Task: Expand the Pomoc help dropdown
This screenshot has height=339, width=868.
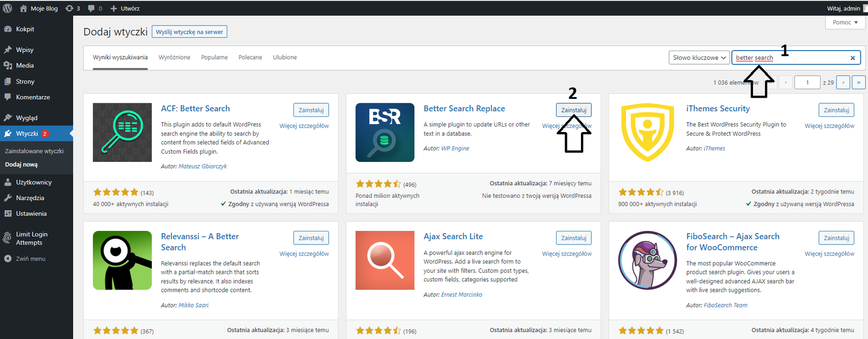Action: point(845,22)
